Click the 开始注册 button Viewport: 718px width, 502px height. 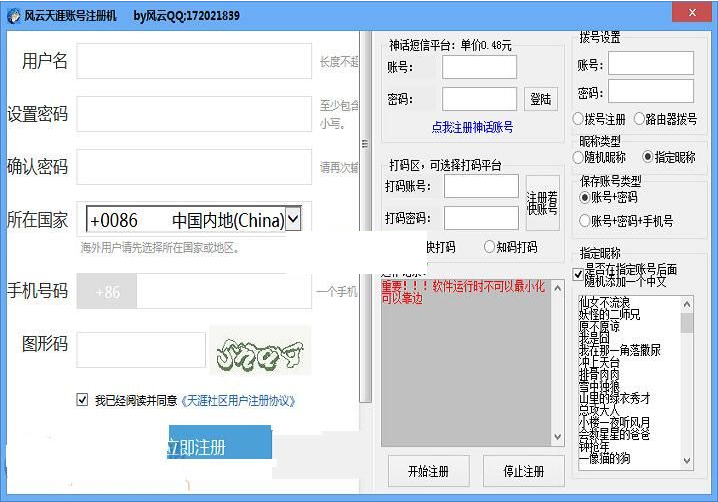pos(429,471)
